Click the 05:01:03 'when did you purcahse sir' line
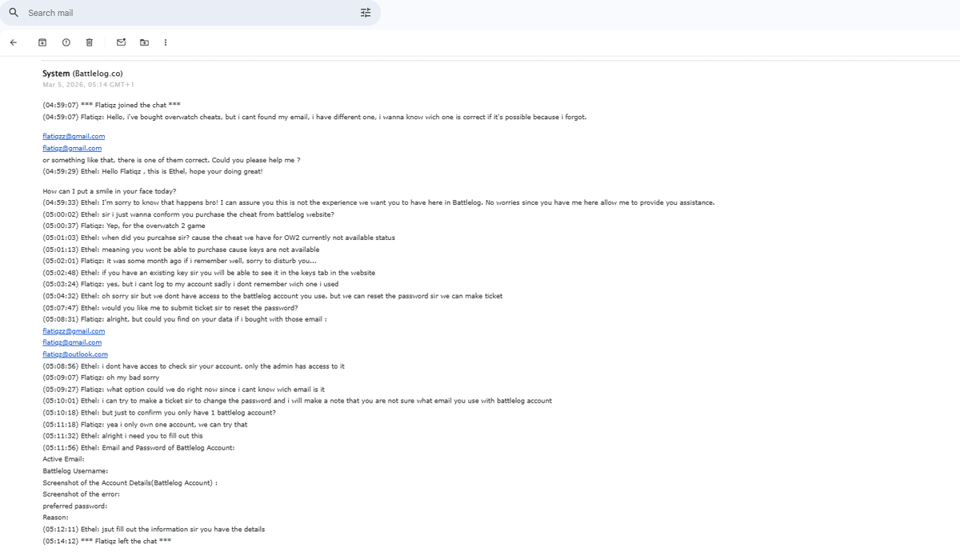 tap(218, 238)
